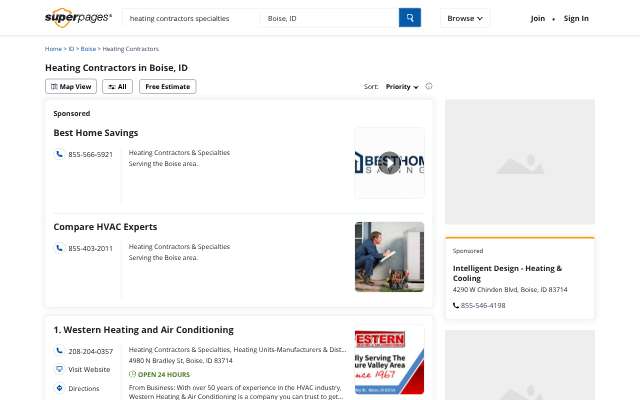Click phone icon for Best Home Savings

click(x=59, y=154)
